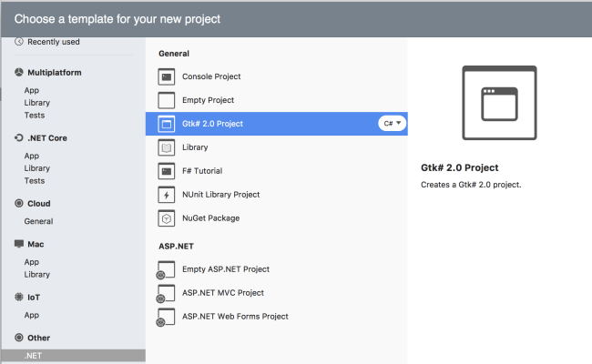Click the ASP.NET Web Forms Project icon

pyautogui.click(x=166, y=317)
